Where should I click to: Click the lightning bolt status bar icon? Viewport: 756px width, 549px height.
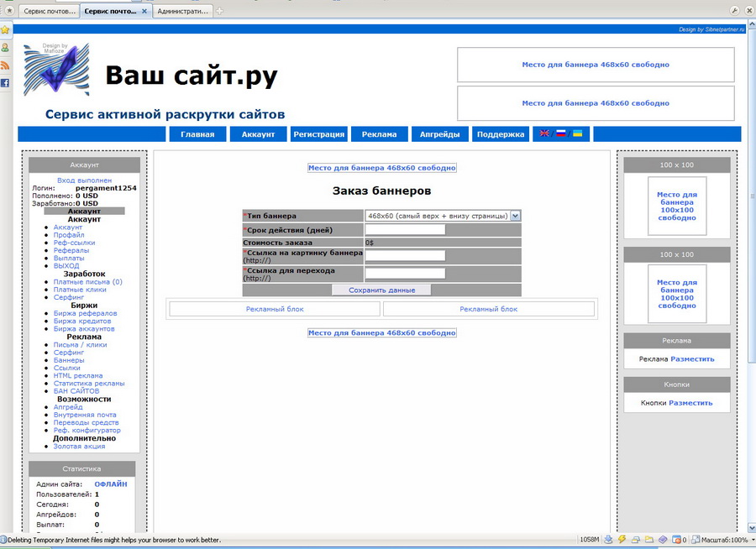(622, 540)
